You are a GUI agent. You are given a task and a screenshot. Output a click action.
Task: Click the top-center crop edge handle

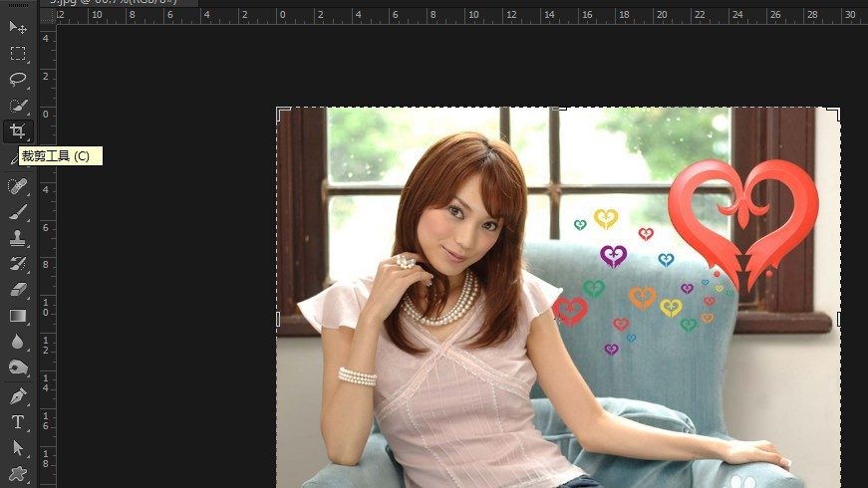pyautogui.click(x=559, y=109)
